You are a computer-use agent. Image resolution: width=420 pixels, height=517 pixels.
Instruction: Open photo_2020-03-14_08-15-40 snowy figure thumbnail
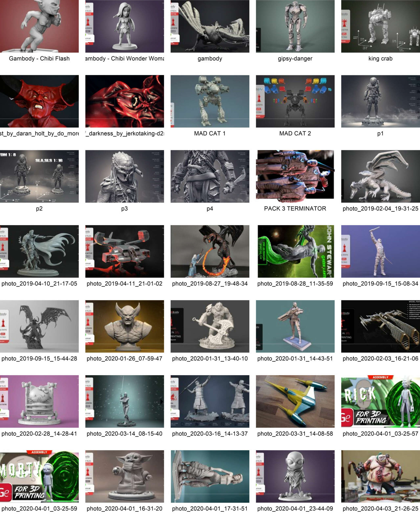[125, 401]
